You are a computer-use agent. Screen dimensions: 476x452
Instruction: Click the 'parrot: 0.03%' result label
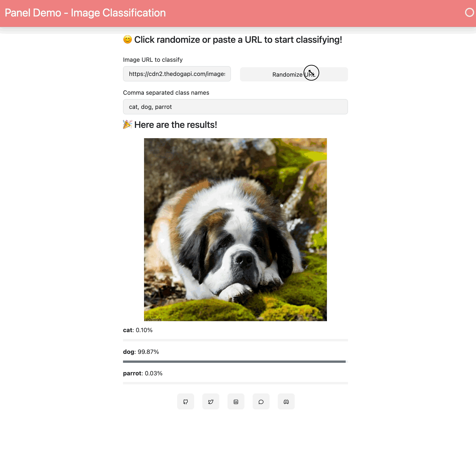[x=142, y=373]
